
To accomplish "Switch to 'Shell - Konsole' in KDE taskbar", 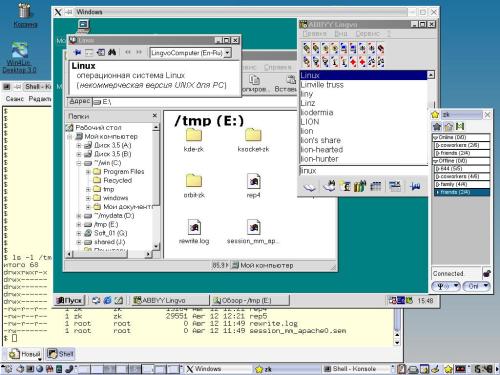I will click(x=355, y=369).
